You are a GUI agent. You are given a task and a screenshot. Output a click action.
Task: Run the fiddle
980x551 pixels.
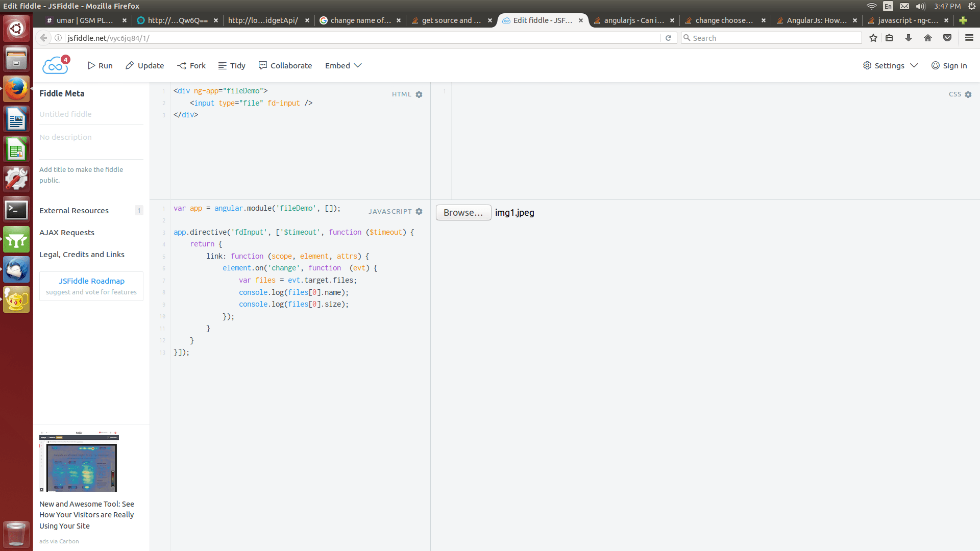tap(100, 65)
